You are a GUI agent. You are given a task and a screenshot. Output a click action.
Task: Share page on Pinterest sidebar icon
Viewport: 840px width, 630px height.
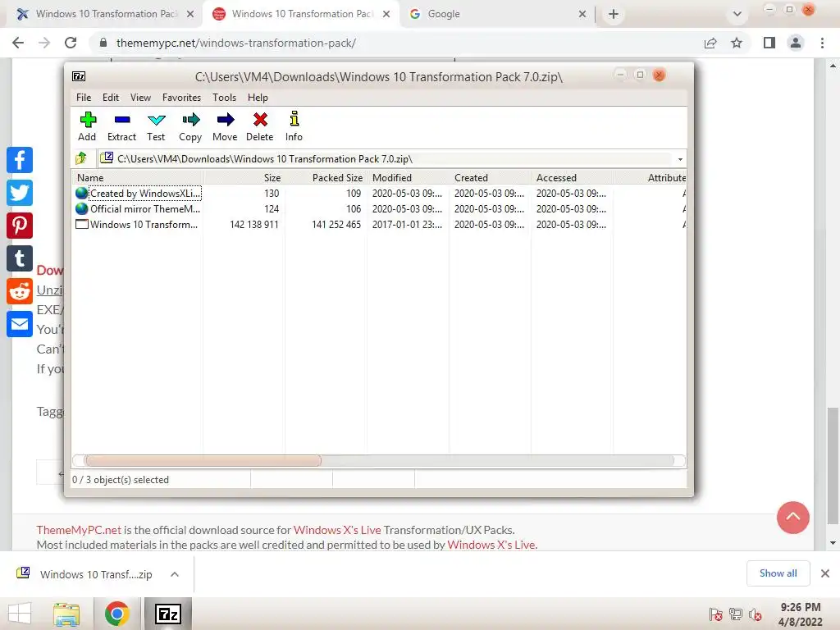coord(20,226)
